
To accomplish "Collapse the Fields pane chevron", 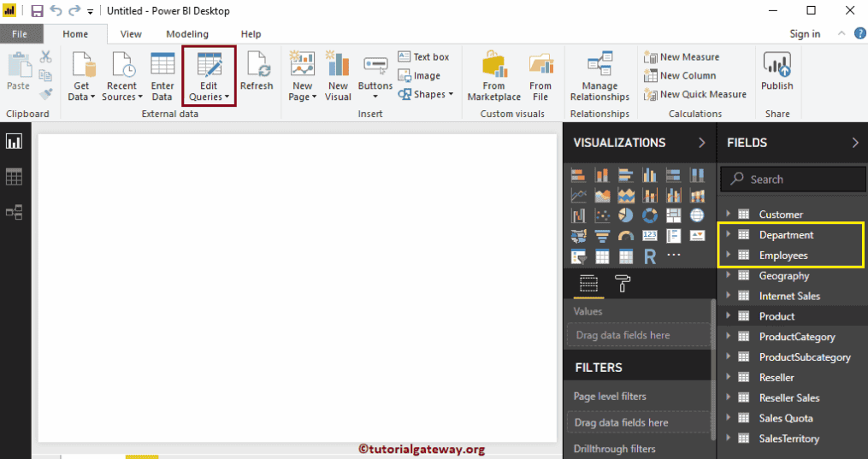I will [855, 143].
